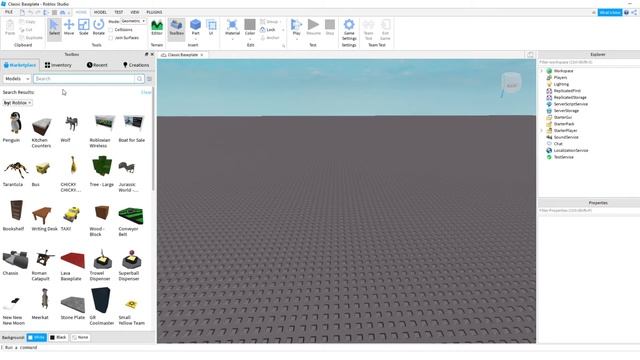
Task: Click the Lock tool
Action: 268,30
